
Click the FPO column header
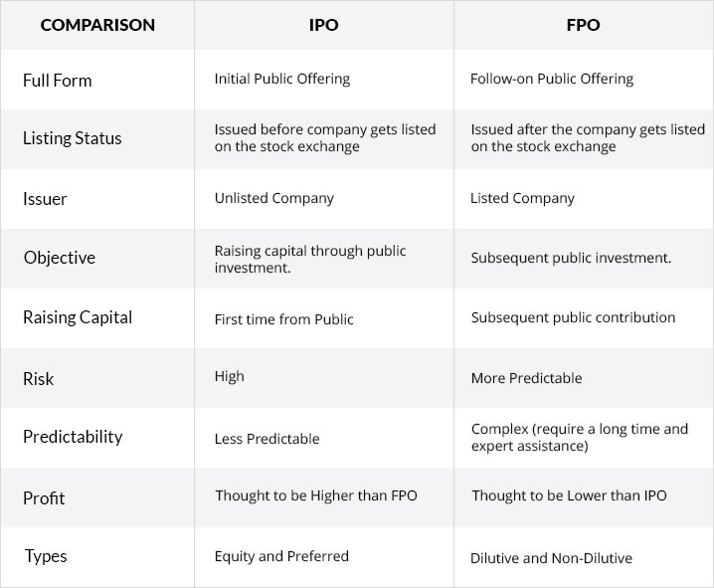tap(584, 25)
